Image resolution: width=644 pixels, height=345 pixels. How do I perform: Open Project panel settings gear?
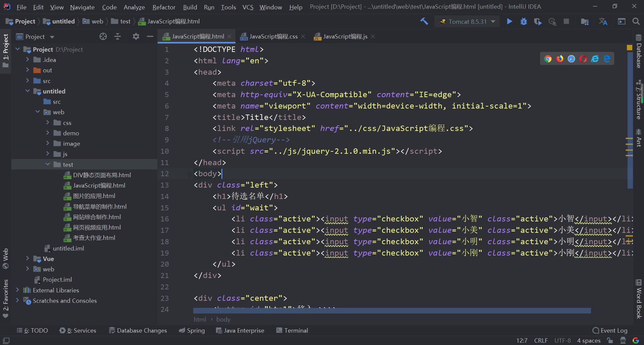coord(136,37)
